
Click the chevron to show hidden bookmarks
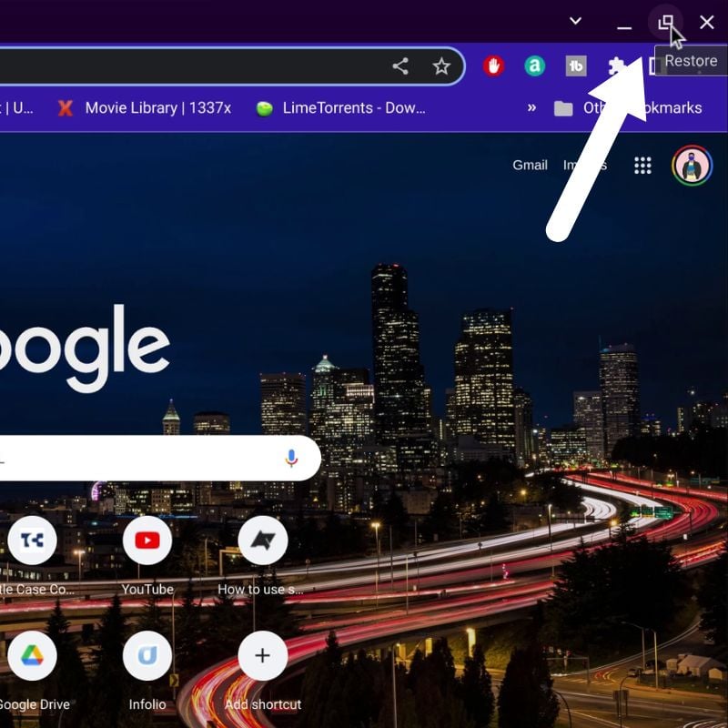coord(532,107)
